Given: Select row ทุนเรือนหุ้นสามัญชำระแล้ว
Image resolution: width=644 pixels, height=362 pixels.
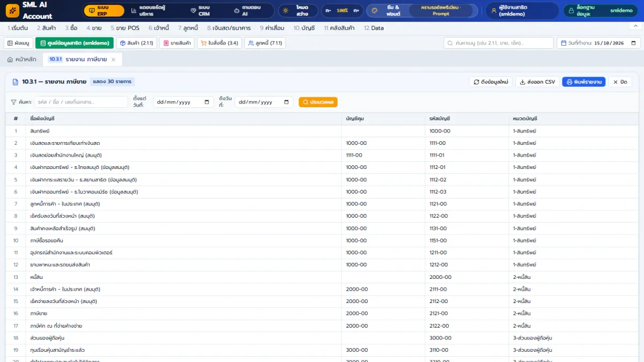Looking at the screenshot, I should pos(322,350).
